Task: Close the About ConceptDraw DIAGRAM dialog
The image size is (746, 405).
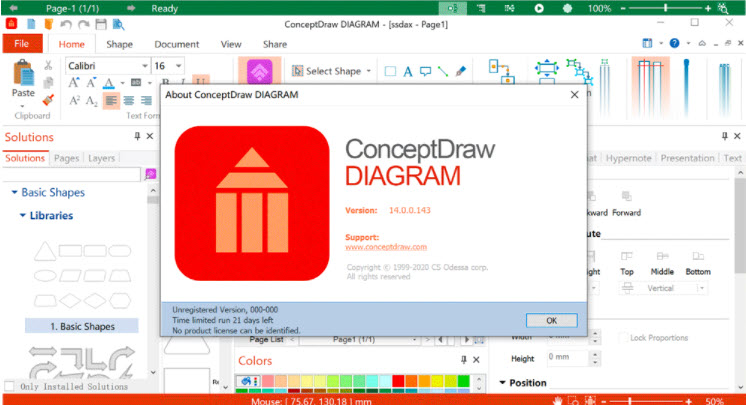Action: [x=574, y=95]
